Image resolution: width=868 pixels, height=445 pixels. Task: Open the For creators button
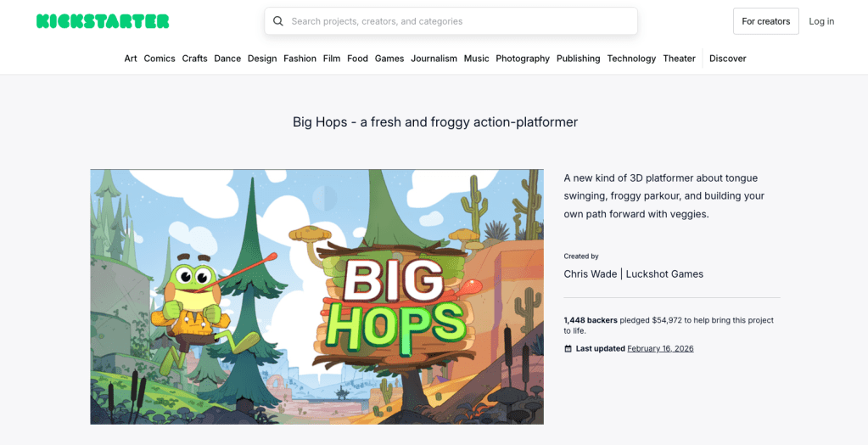tap(765, 21)
